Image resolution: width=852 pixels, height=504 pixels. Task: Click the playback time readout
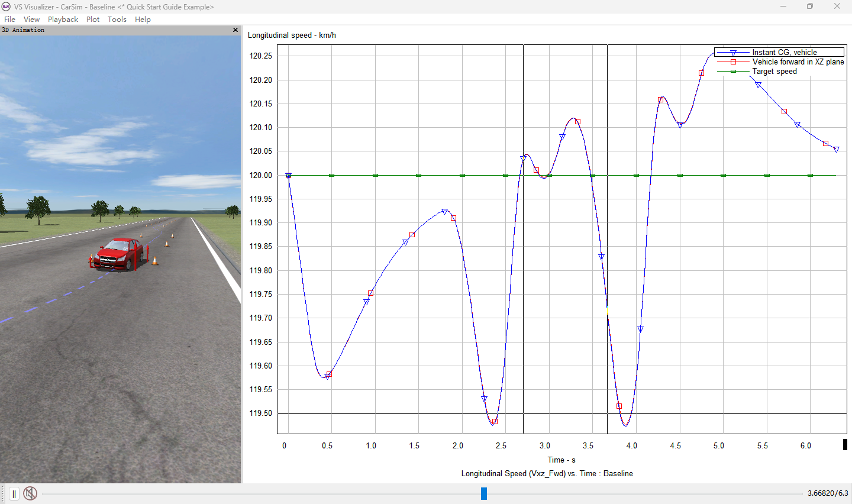[827, 493]
